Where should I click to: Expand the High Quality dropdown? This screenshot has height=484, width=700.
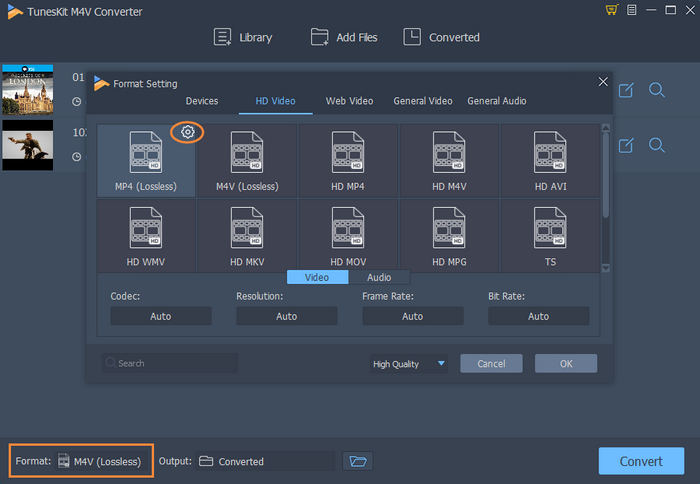[408, 364]
